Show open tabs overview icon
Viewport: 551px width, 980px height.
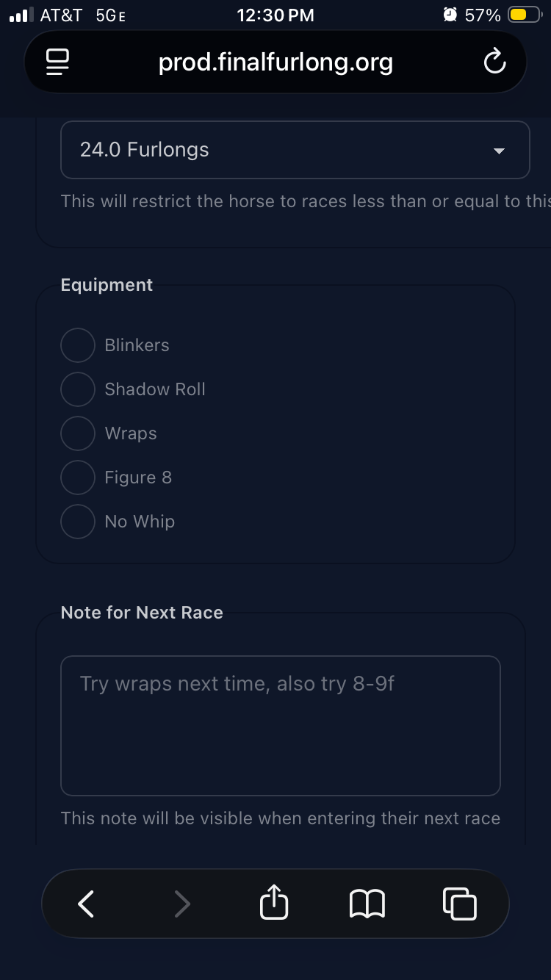click(460, 904)
